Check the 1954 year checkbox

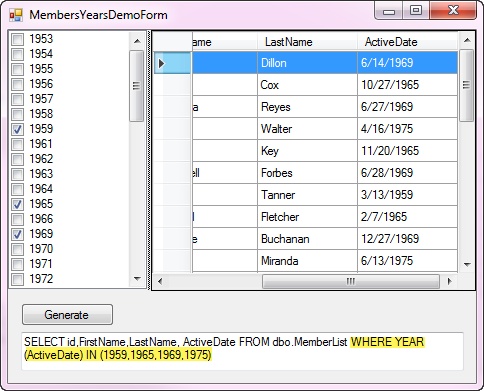(18, 54)
